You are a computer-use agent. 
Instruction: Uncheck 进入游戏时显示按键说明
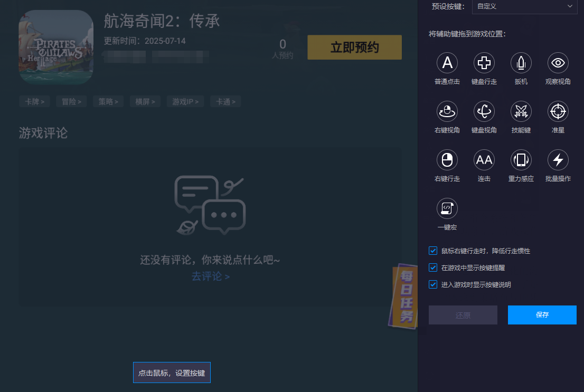pyautogui.click(x=432, y=284)
